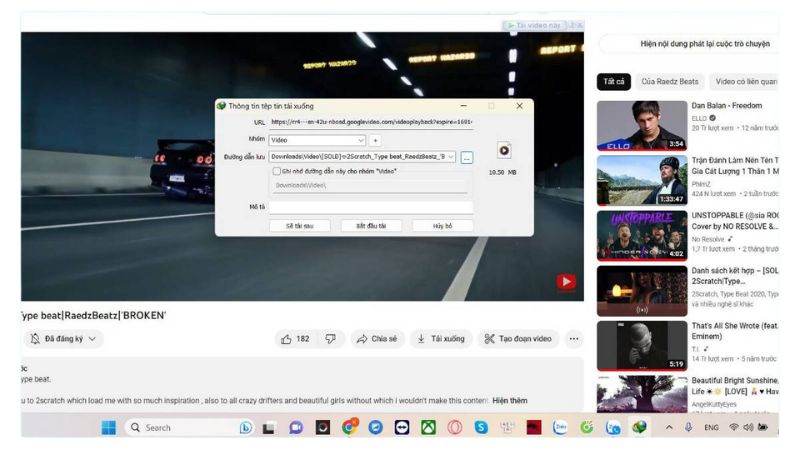Image resolution: width=800 pixels, height=450 pixels.
Task: Click the 'Chia sẻ' share button
Action: pos(377,339)
